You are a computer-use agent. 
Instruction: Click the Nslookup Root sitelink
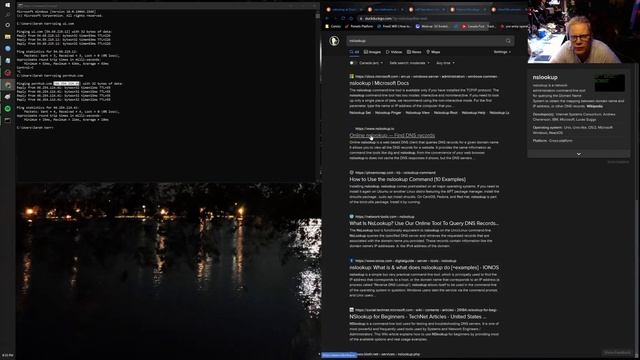pos(445,113)
